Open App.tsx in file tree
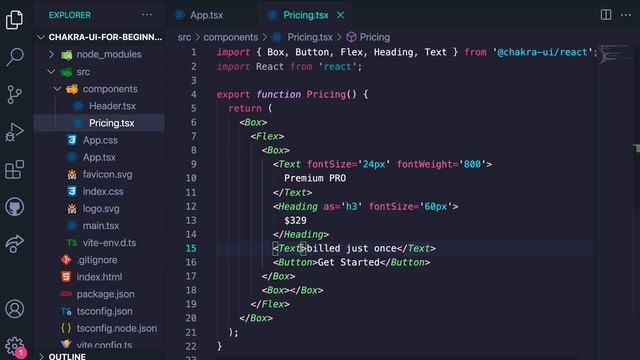640x360 pixels. pos(100,157)
